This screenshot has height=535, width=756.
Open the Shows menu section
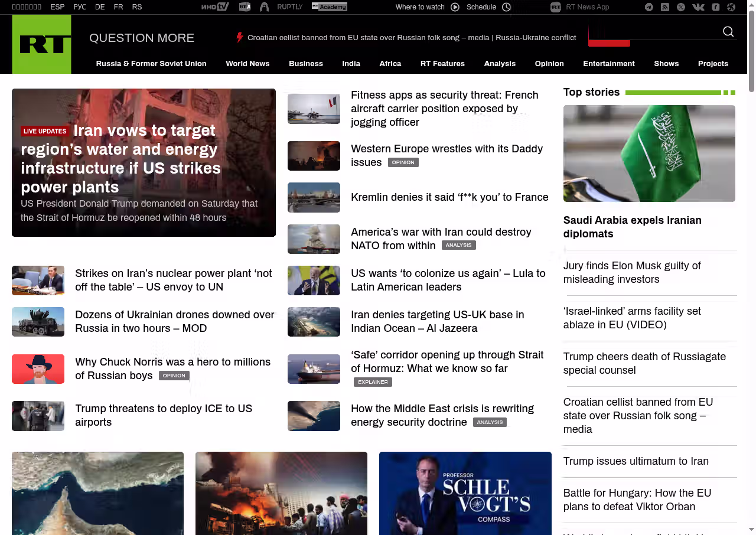tap(666, 64)
